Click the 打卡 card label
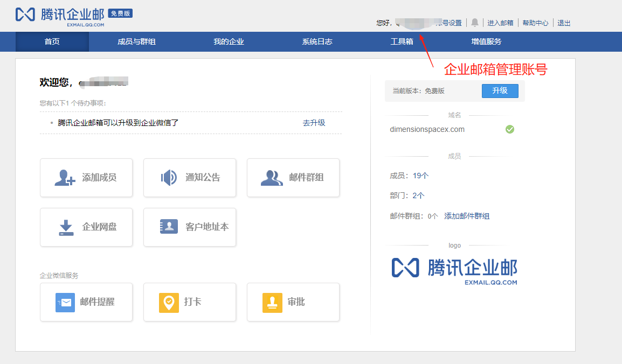 tap(192, 302)
